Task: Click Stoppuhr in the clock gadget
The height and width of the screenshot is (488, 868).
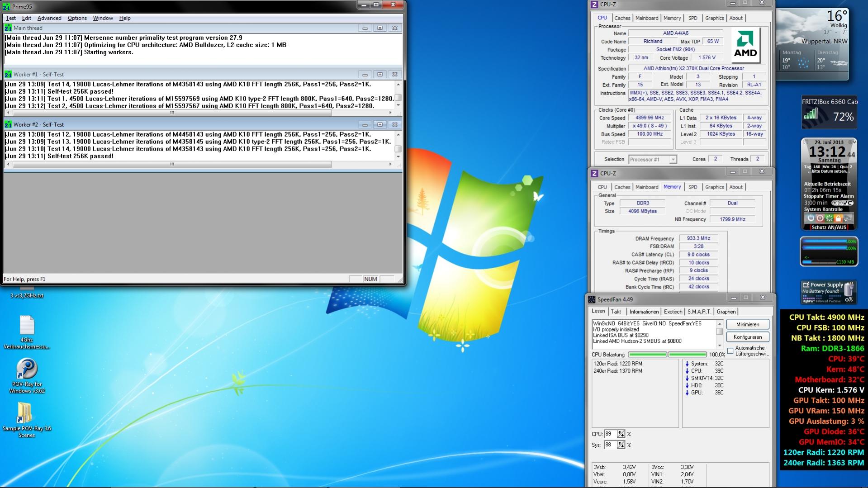Action: (814, 196)
